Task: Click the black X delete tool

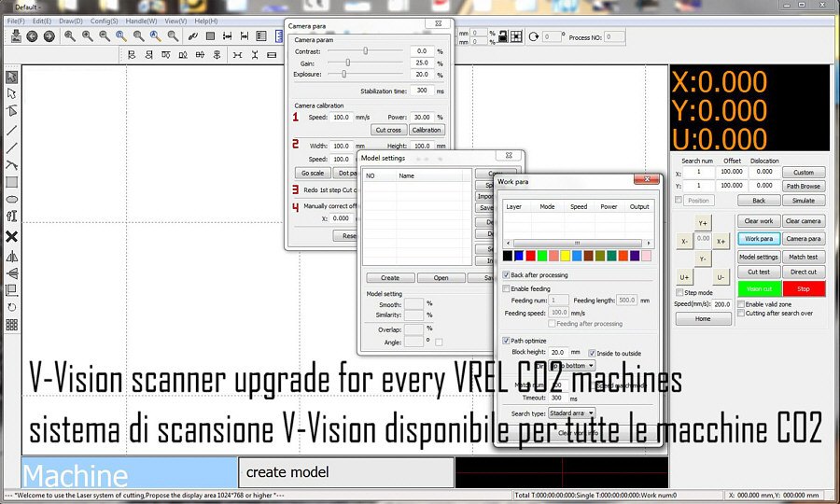Action: (11, 236)
